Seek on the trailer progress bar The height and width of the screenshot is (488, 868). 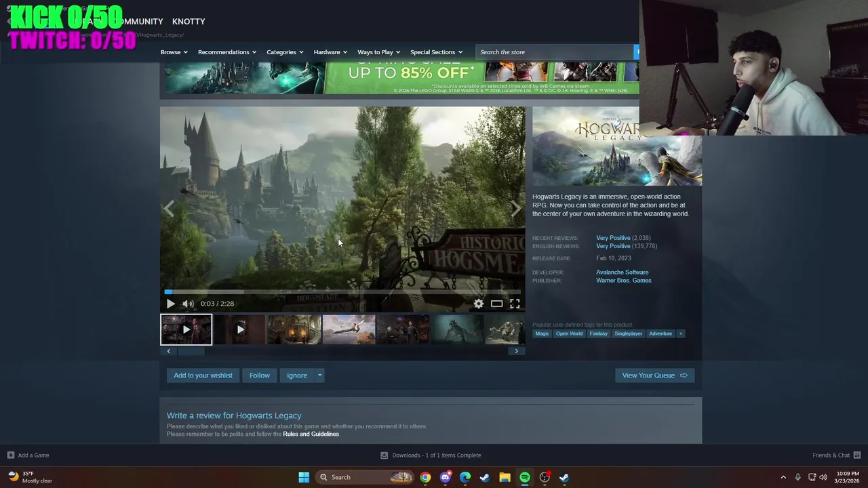click(342, 292)
